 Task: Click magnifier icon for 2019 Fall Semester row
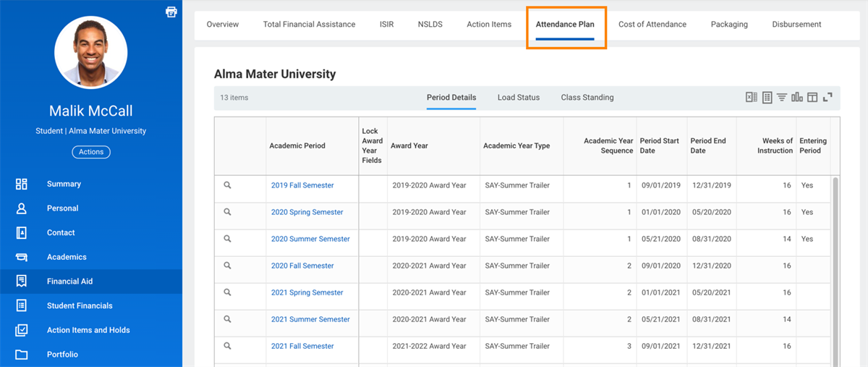pos(227,185)
